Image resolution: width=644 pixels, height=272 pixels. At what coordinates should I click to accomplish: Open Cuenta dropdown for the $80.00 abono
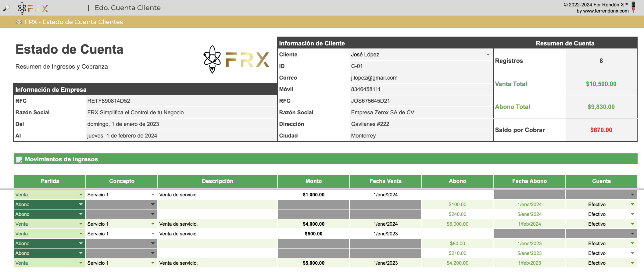pyautogui.click(x=632, y=243)
